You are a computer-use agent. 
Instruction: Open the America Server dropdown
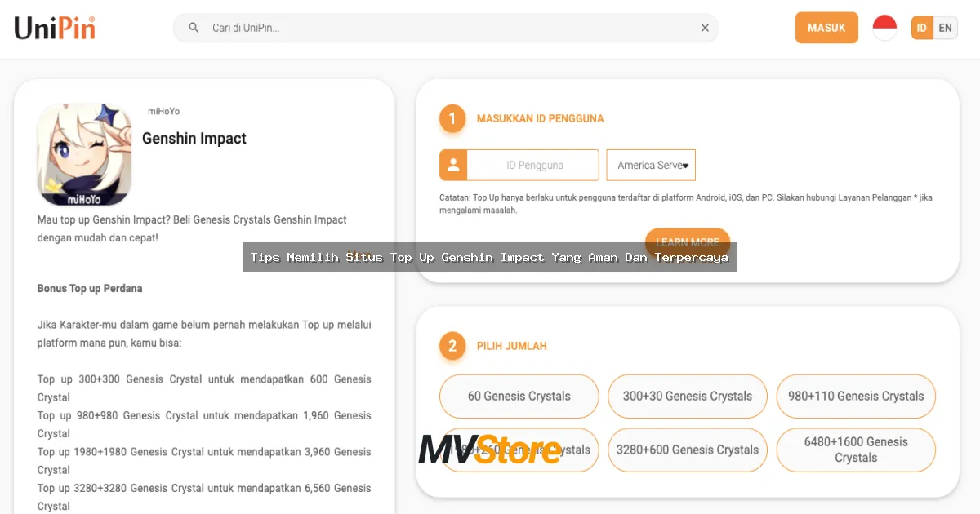coord(651,165)
